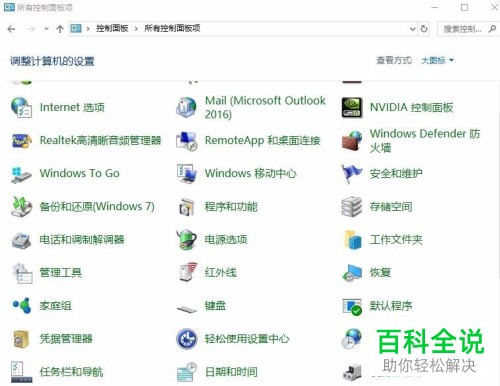Viewport: 500px width, 386px height.
Task: Open the NVIDIA 控制面板 icon
Action: click(352, 107)
